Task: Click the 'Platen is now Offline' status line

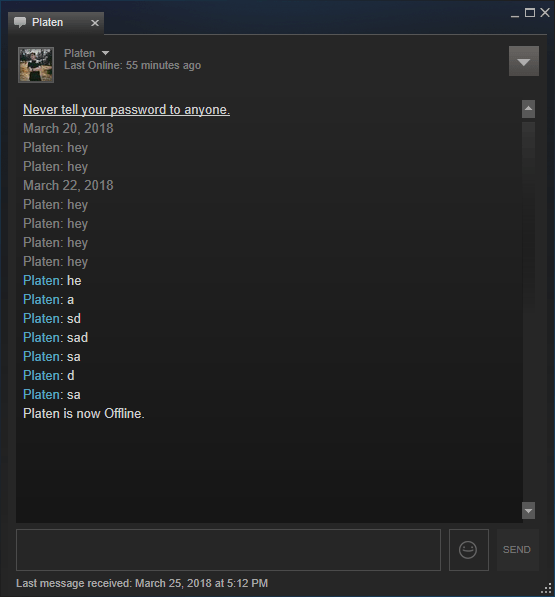Action: pyautogui.click(x=84, y=413)
